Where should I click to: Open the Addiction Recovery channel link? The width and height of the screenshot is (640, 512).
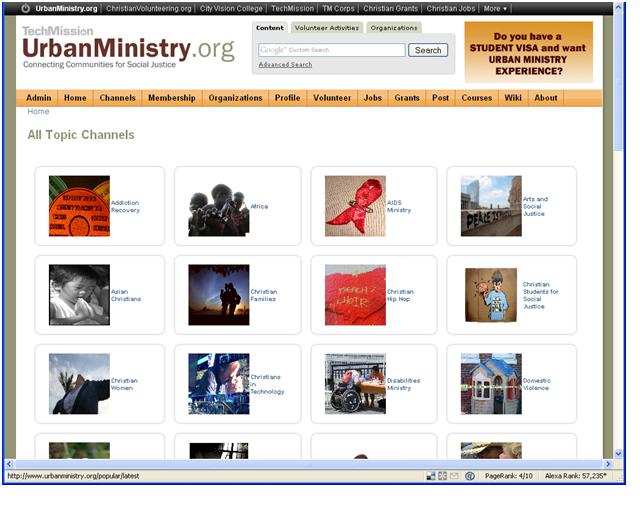click(x=125, y=206)
